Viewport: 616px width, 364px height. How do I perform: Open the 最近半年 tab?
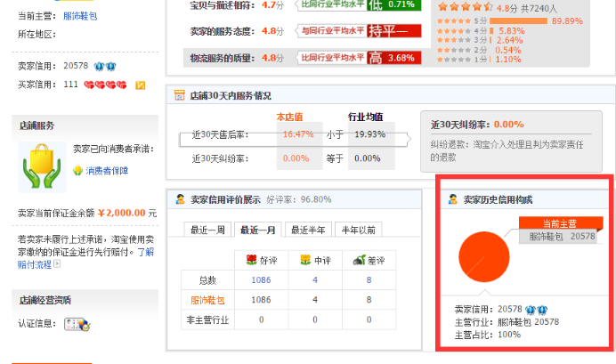click(x=311, y=230)
